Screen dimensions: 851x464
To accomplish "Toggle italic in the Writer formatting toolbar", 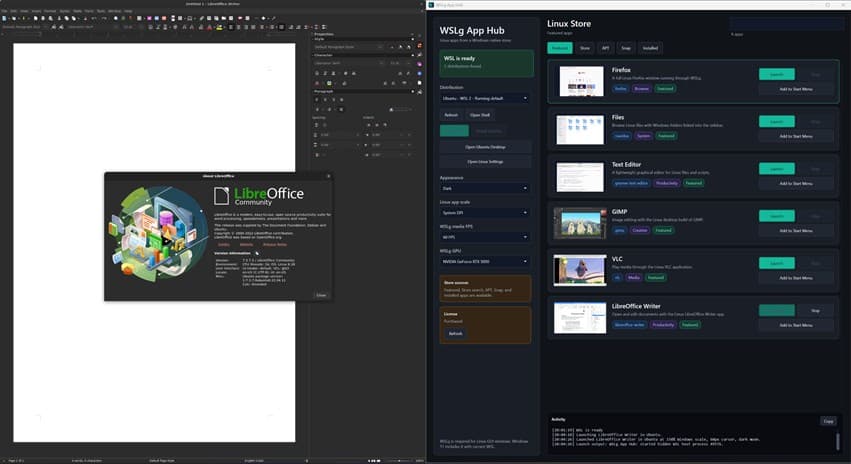I will click(158, 27).
